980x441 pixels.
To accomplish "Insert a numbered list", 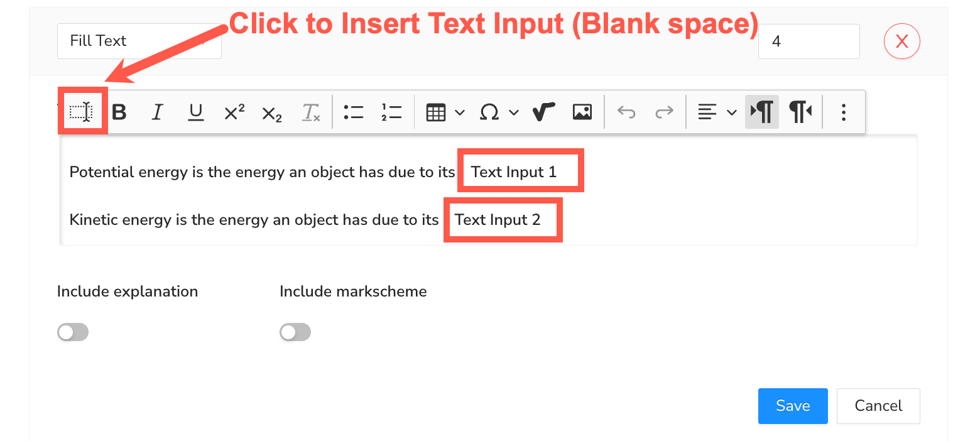I will (x=391, y=112).
